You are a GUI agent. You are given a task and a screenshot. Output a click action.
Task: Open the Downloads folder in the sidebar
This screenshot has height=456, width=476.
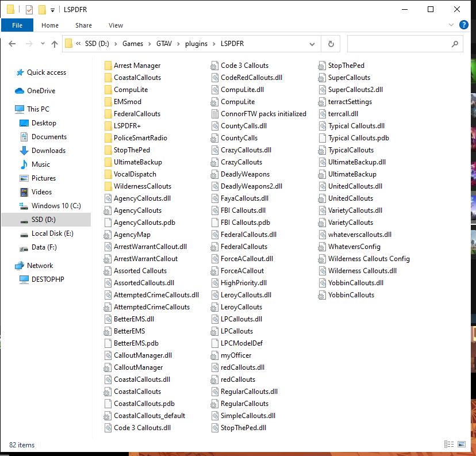click(x=48, y=151)
